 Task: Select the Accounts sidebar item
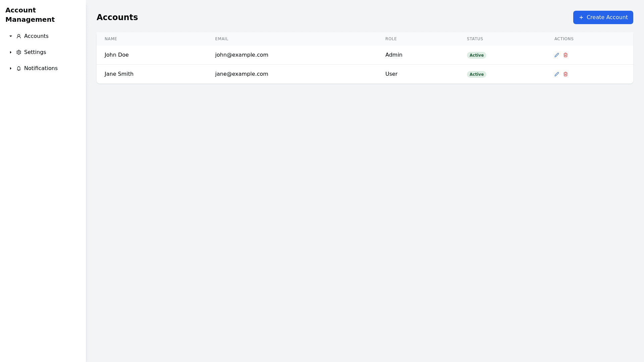(x=36, y=36)
